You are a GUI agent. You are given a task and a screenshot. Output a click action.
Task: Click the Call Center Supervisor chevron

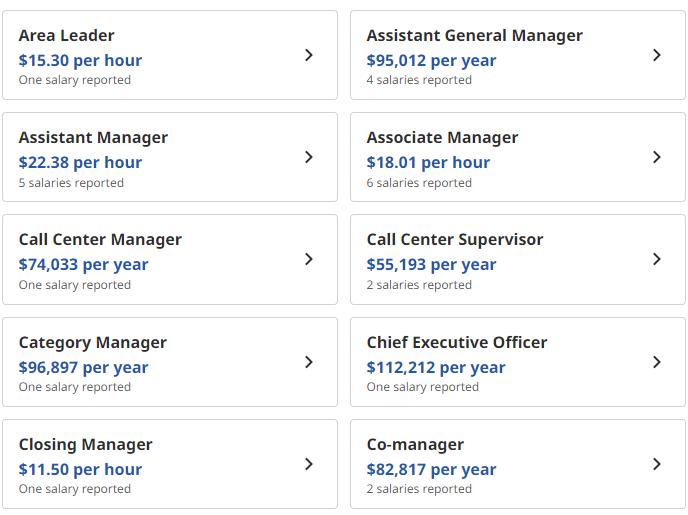click(657, 259)
